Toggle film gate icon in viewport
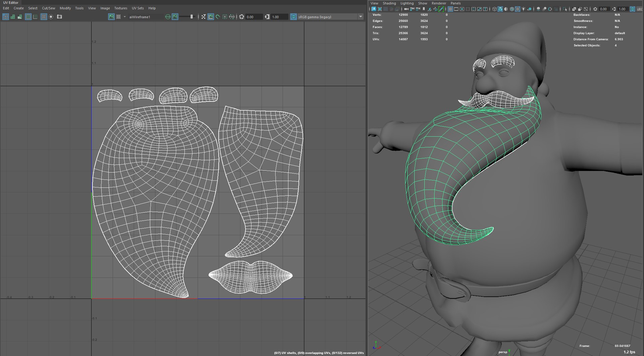Viewport: 644px width, 356px height. tap(456, 9)
